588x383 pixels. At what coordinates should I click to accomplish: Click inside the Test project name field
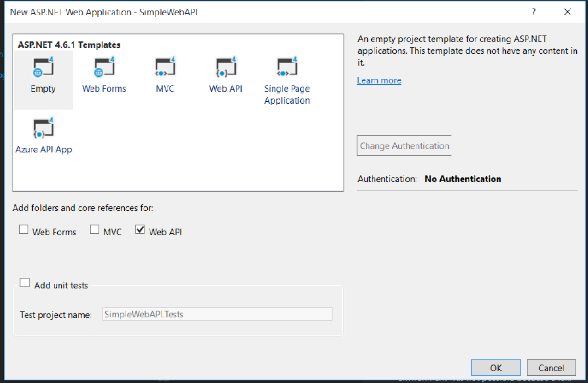point(217,313)
